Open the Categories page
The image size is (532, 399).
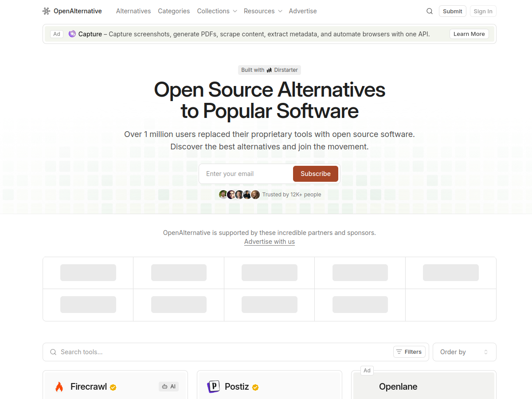174,11
